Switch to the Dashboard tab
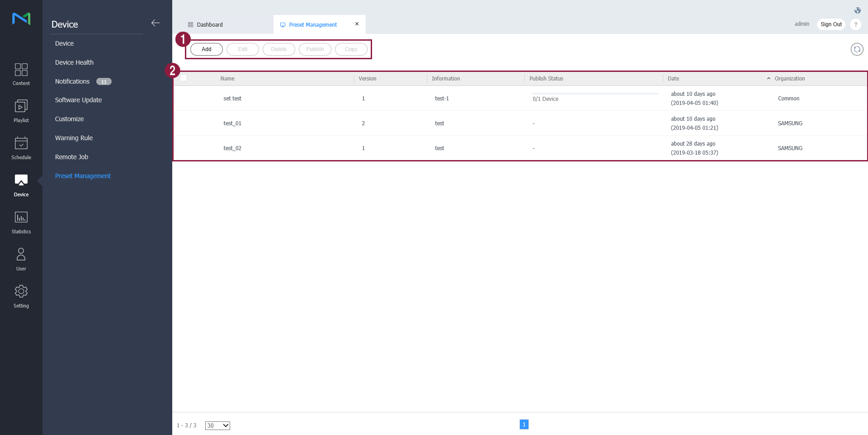The width and height of the screenshot is (868, 435). tap(210, 25)
